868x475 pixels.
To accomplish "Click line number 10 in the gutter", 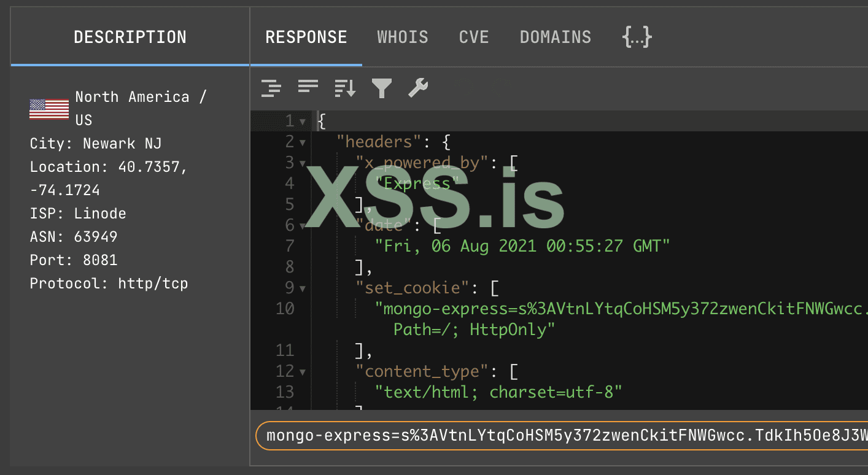I will coord(285,309).
